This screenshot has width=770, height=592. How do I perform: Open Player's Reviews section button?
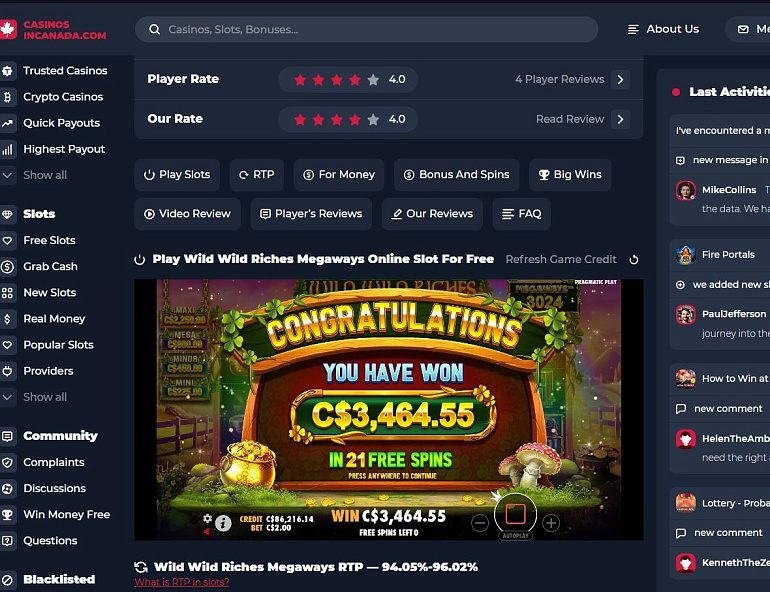(311, 214)
